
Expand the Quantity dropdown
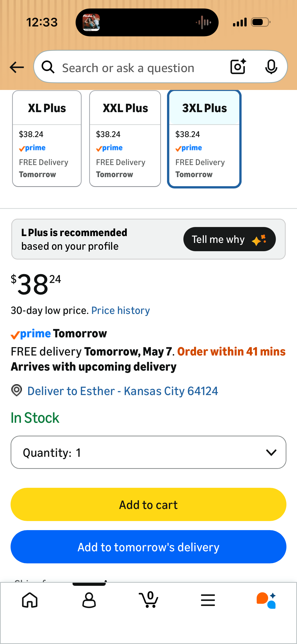coord(148,452)
